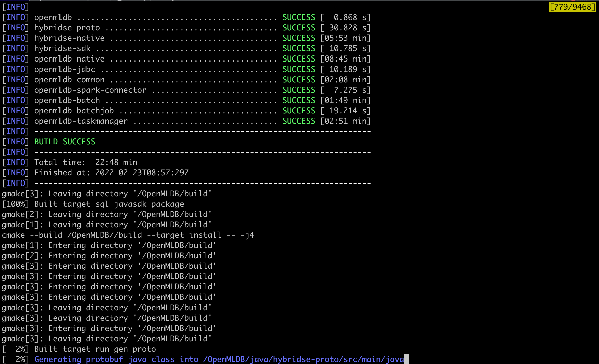This screenshot has height=364, width=599.
Task: Select the '0.868 s' duration for openmldb
Action: [350, 17]
